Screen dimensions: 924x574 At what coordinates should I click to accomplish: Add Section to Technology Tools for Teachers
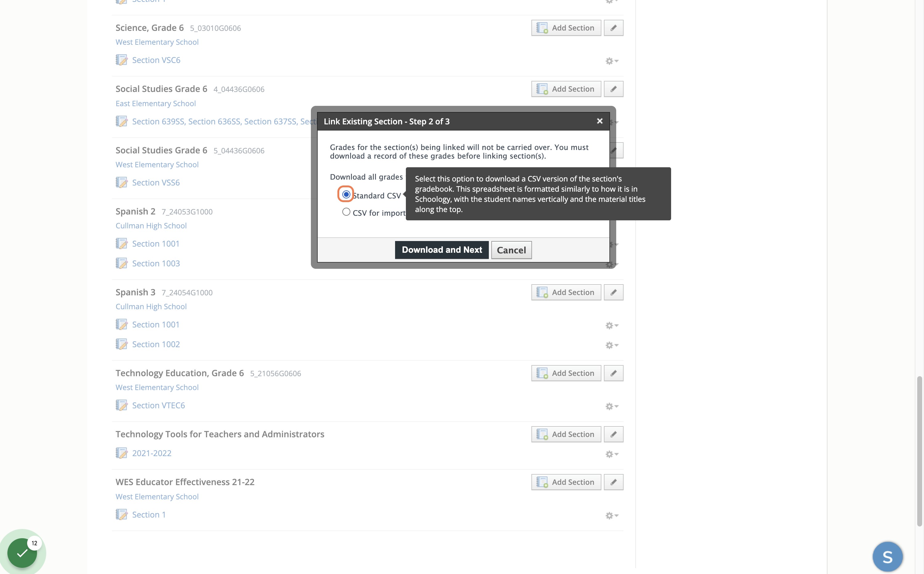point(566,434)
